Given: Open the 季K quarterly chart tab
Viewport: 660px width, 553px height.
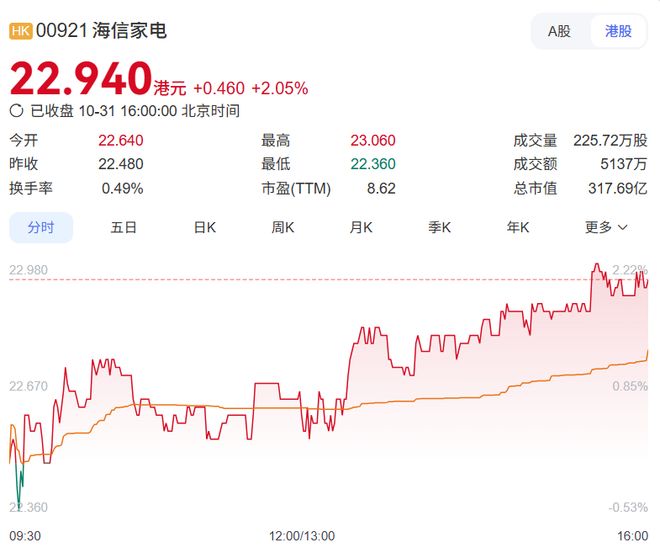Looking at the screenshot, I should click(x=440, y=227).
